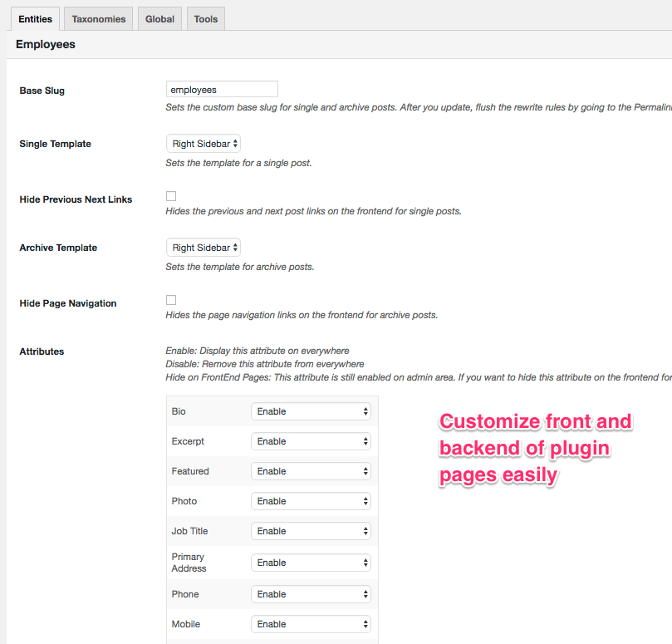This screenshot has height=644, width=672.
Task: Open the Photo attribute dropdown
Action: point(311,501)
